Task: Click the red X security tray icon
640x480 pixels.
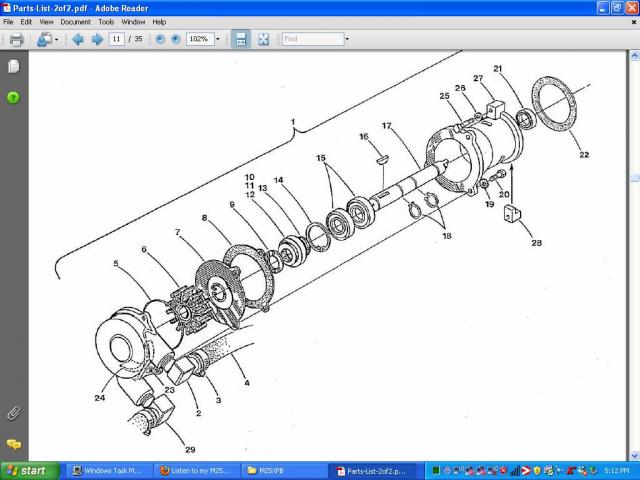Action: click(503, 471)
